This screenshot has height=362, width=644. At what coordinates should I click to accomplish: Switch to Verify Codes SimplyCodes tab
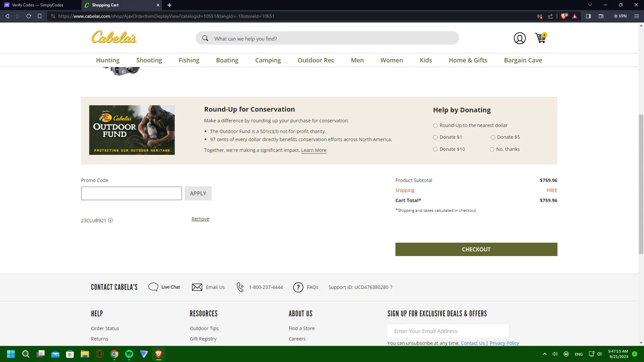[38, 5]
